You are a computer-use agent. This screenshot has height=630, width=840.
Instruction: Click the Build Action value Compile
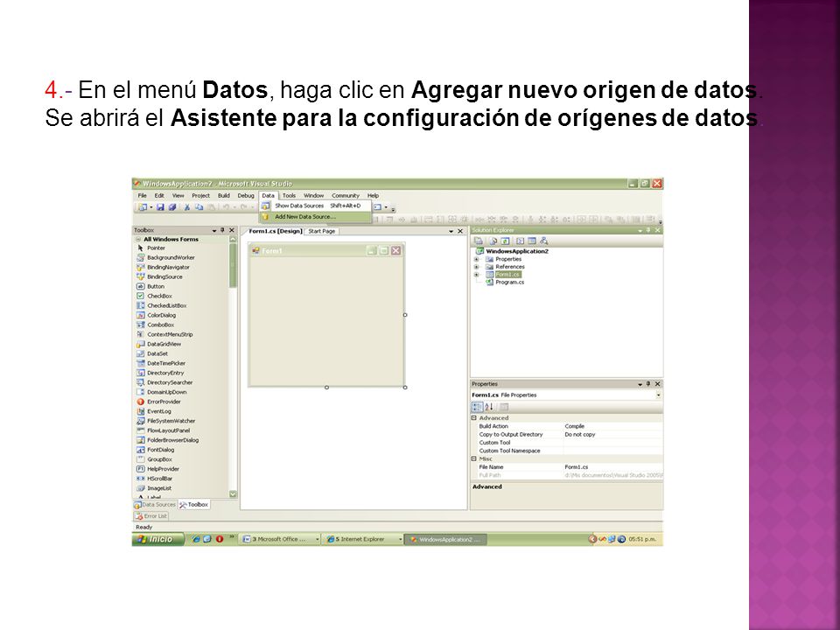[x=574, y=426]
